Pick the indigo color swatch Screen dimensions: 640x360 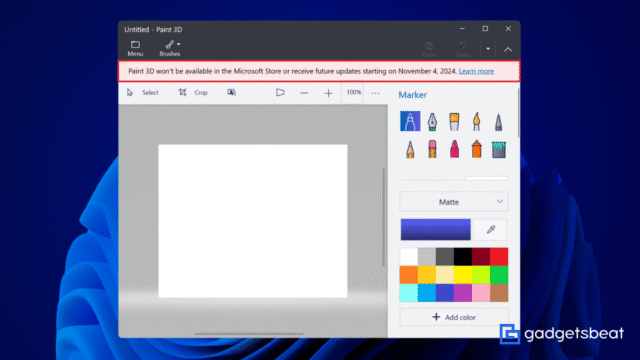click(444, 293)
